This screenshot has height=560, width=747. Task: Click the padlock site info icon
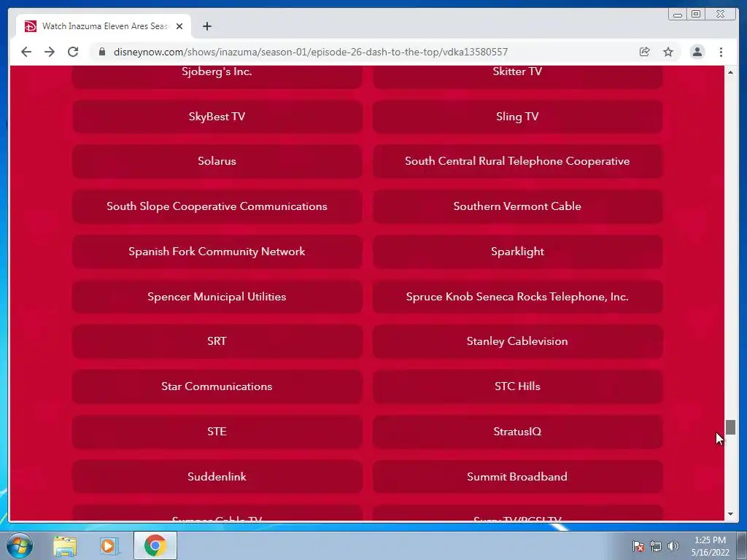(x=102, y=52)
